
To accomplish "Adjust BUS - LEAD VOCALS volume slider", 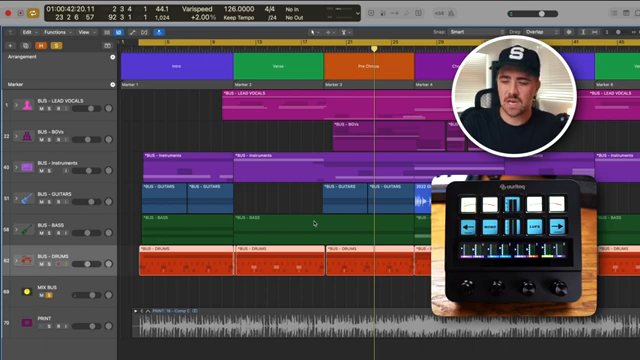I will 87,109.
